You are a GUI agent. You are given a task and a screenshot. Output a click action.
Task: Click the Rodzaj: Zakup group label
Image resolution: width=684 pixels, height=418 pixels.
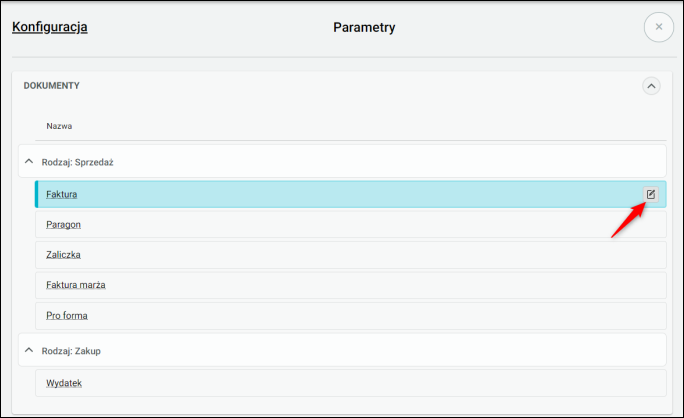coord(72,351)
